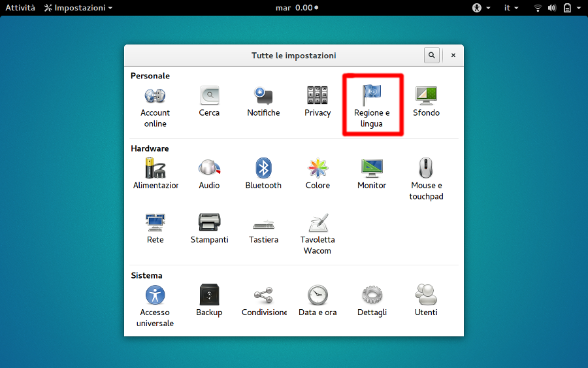Open the Stampanti printers panel
Screen dimensions: 588x368
click(x=209, y=228)
